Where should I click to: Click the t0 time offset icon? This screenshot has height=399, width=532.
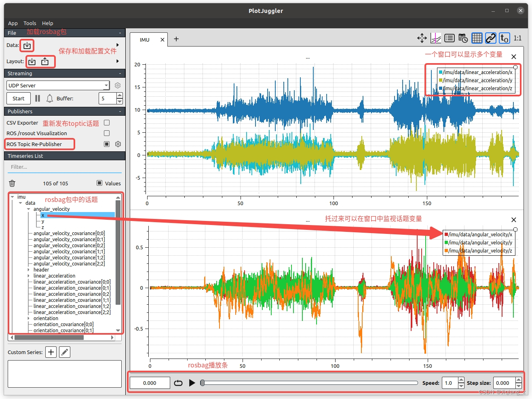pos(505,38)
